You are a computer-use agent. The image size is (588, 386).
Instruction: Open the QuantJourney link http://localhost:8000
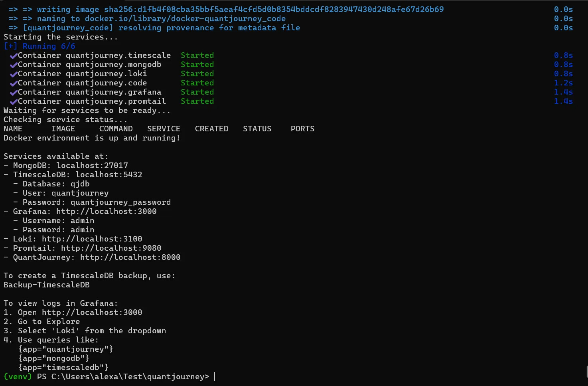(x=130, y=257)
